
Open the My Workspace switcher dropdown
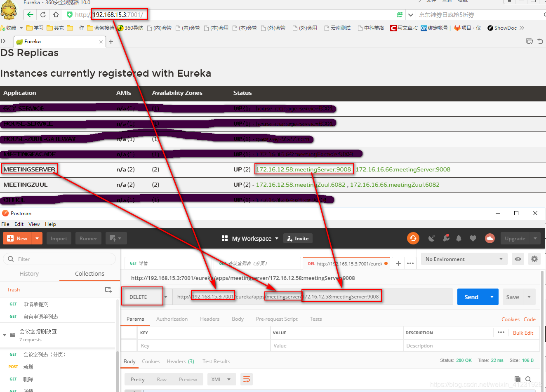(250, 238)
